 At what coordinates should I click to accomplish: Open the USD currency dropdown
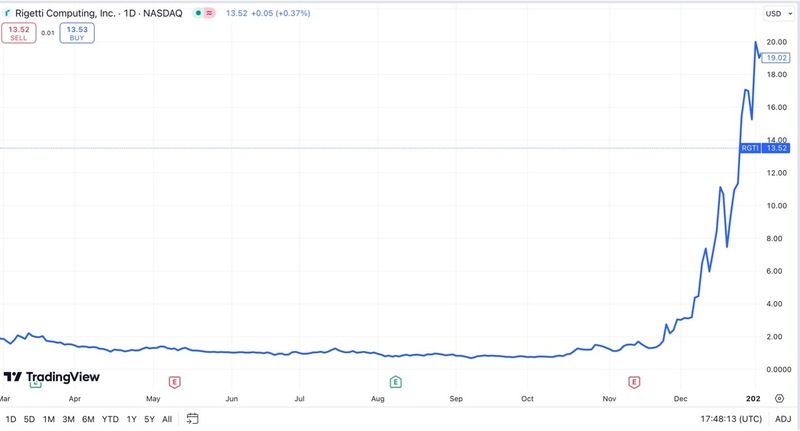pyautogui.click(x=776, y=14)
